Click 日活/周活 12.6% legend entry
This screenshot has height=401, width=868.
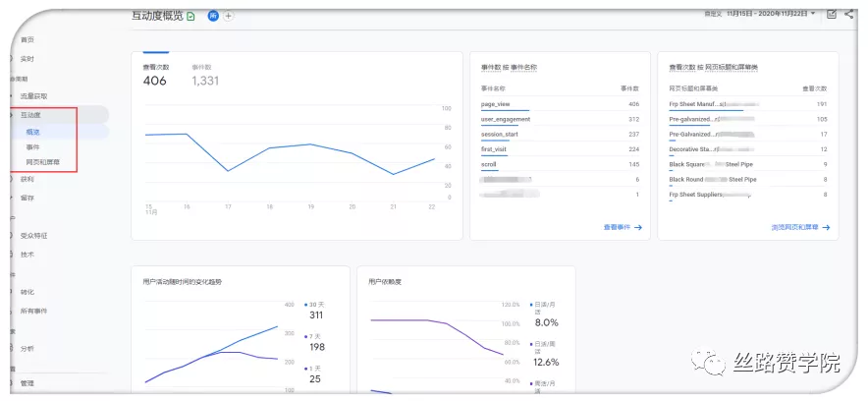(x=546, y=354)
